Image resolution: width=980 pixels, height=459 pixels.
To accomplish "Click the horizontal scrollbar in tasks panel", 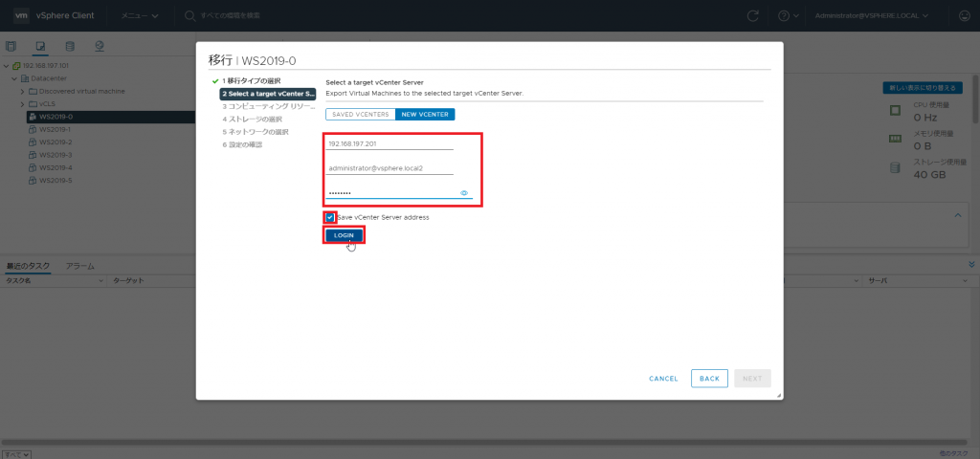I will 484,443.
